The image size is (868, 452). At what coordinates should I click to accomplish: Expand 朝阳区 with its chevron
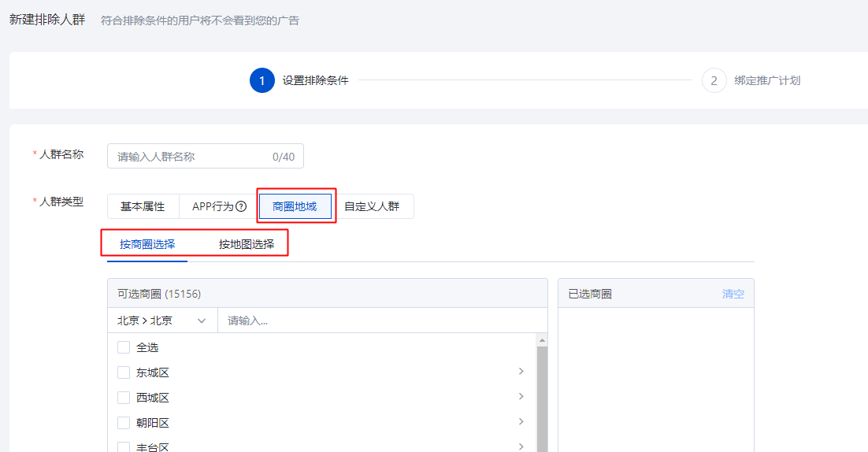click(521, 422)
